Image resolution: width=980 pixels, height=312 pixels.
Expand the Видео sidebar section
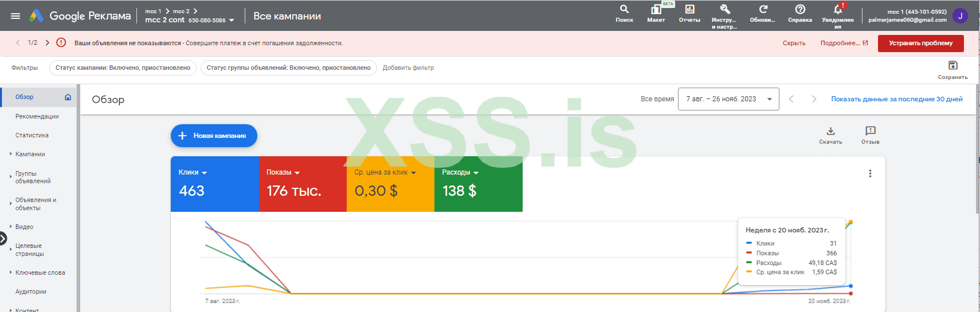pos(11,227)
